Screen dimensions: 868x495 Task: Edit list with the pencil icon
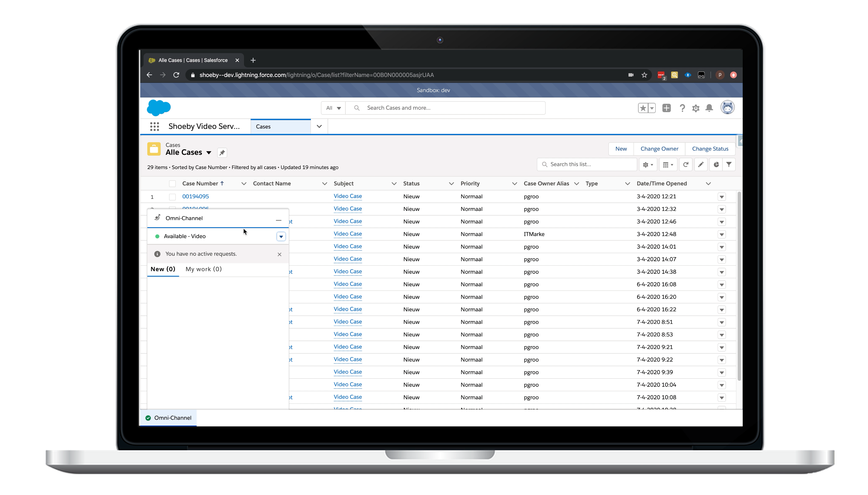click(x=700, y=165)
